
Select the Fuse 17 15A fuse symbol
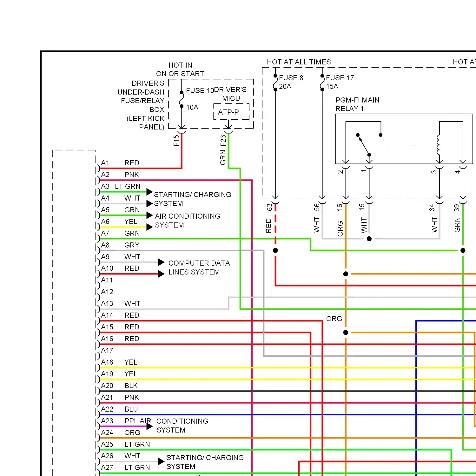point(322,83)
